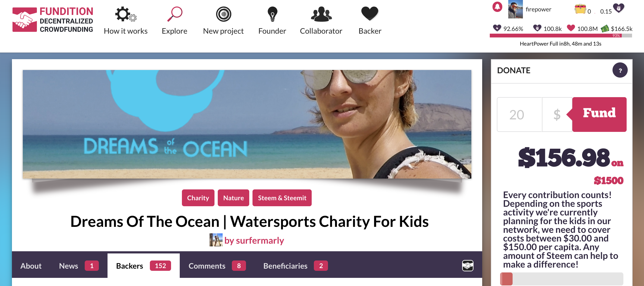The width and height of the screenshot is (644, 286).
Task: Select the Charity category tag
Action: tap(198, 198)
